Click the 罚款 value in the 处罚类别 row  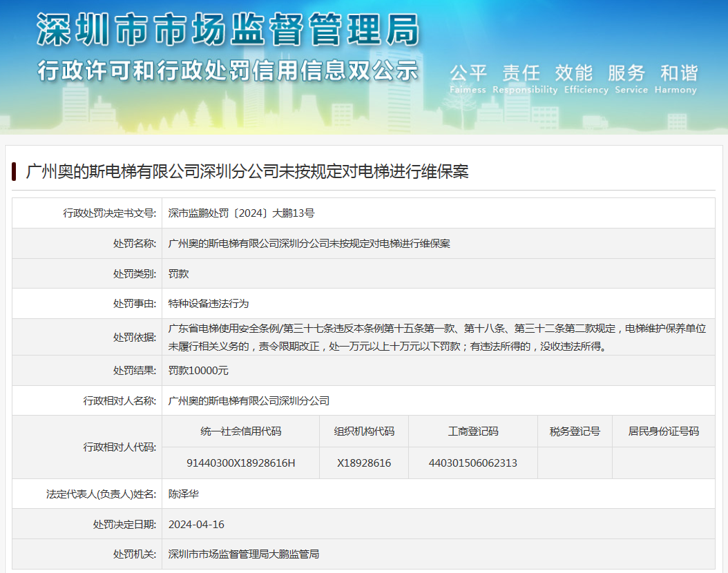[179, 274]
